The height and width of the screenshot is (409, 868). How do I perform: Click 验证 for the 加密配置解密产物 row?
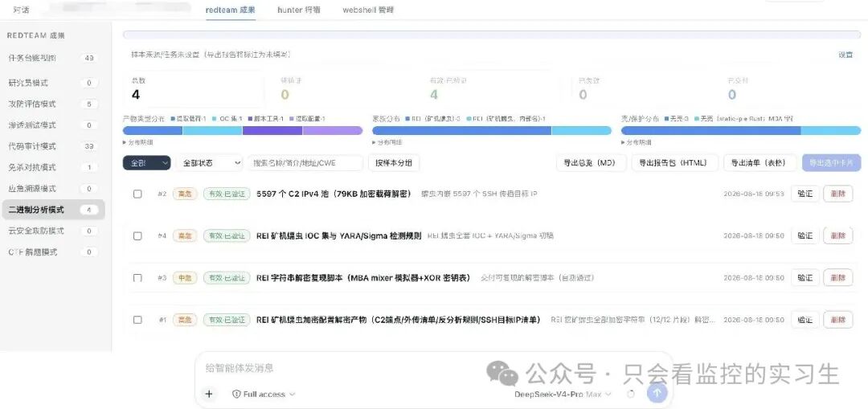click(x=805, y=320)
